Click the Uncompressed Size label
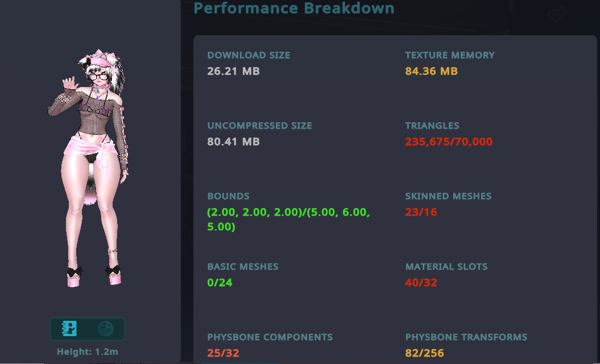600x364 pixels. click(x=259, y=126)
